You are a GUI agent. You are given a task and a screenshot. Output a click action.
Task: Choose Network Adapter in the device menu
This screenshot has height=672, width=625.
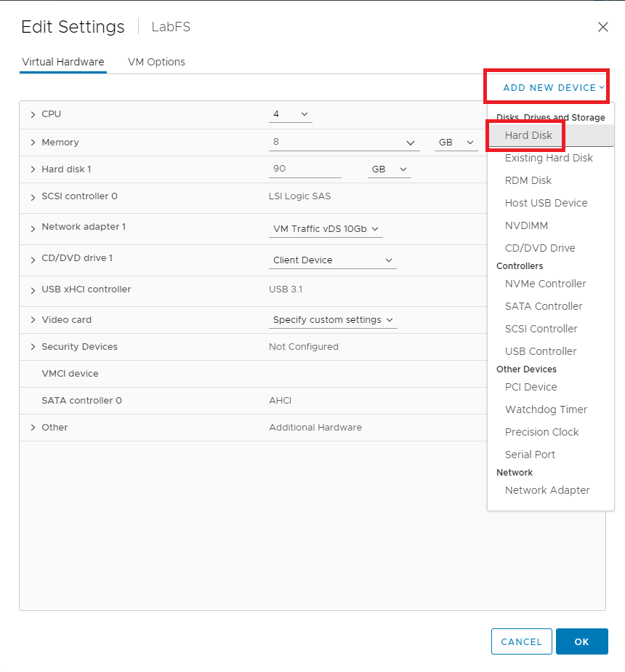click(x=547, y=490)
